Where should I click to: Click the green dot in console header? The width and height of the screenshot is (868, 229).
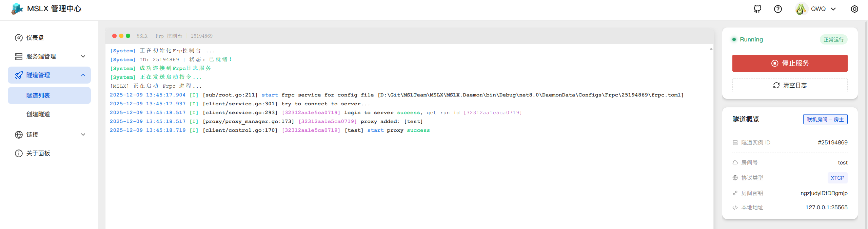pos(128,36)
